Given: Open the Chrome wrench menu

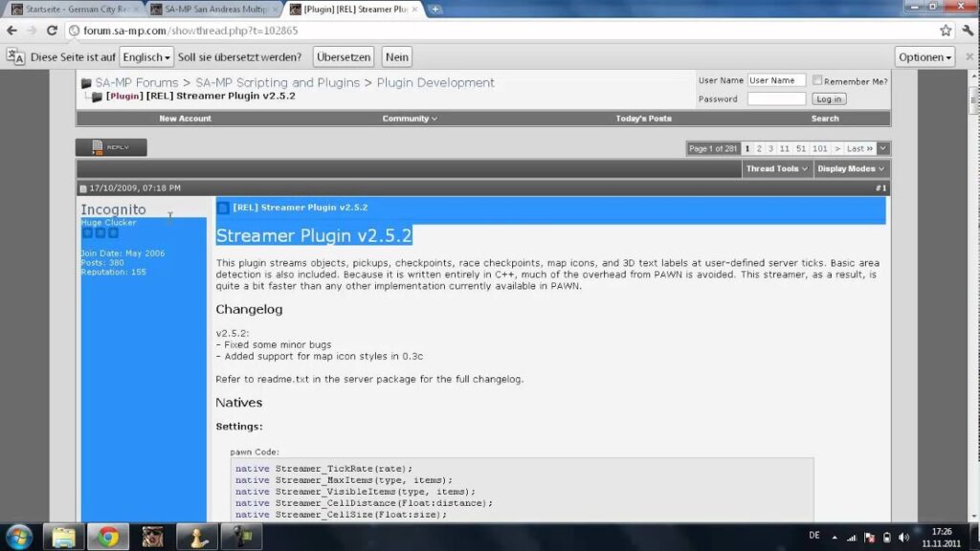Looking at the screenshot, I should [969, 30].
